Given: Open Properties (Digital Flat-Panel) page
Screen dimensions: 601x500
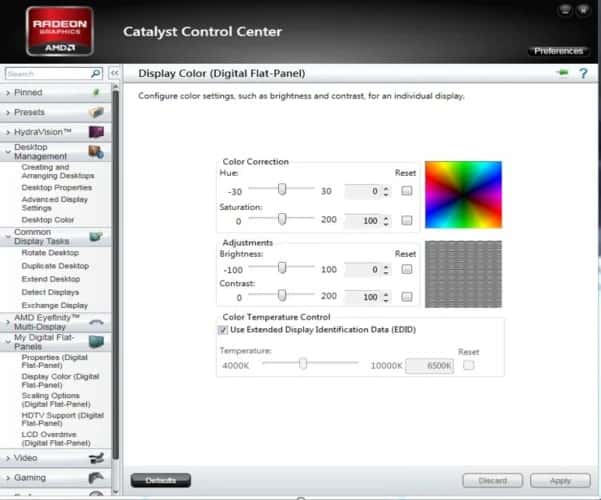Looking at the screenshot, I should click(x=54, y=361).
